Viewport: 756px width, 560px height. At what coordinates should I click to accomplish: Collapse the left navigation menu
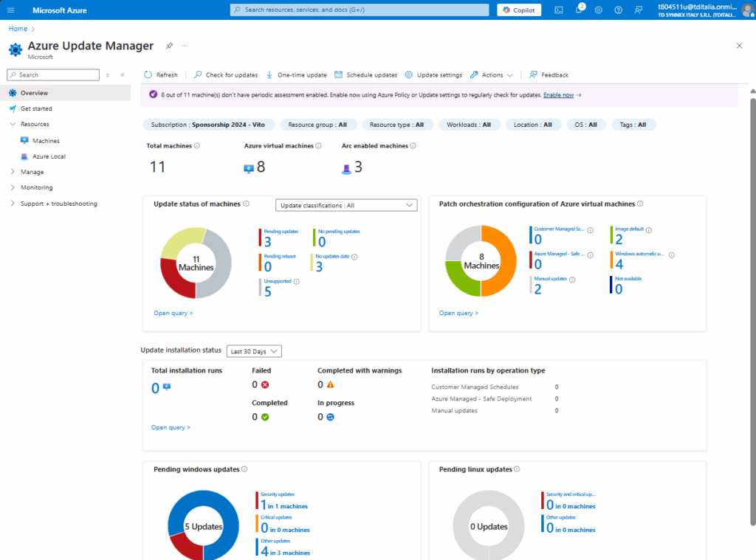[x=123, y=75]
